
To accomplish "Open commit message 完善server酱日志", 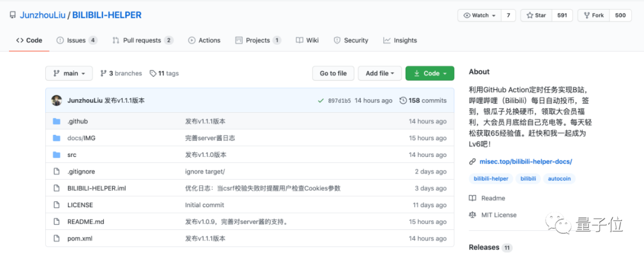I will [210, 138].
